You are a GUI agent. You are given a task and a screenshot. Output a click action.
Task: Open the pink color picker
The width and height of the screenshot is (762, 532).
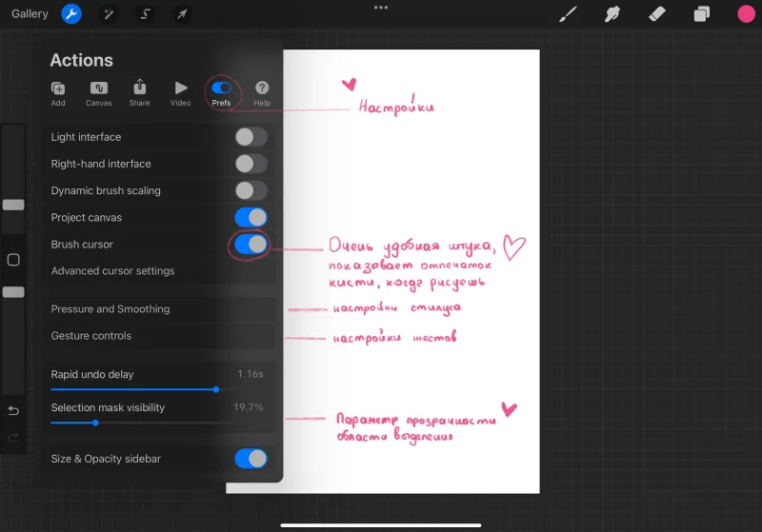pos(746,14)
